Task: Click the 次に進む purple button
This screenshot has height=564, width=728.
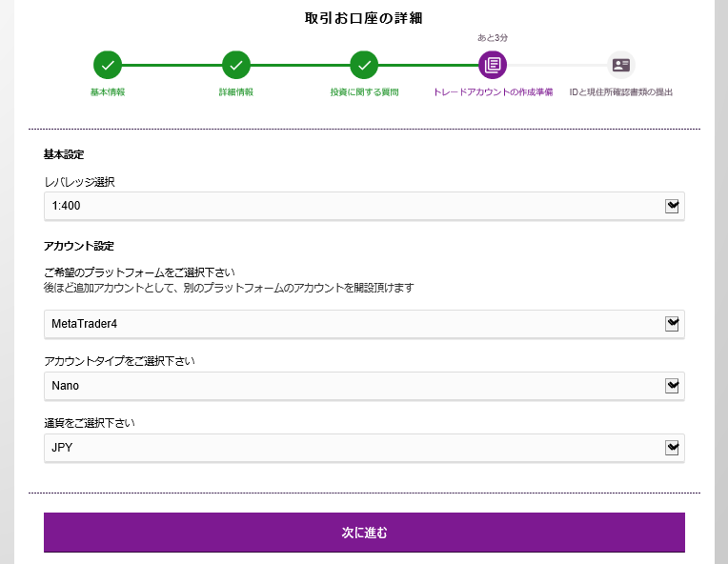Action: click(x=364, y=533)
